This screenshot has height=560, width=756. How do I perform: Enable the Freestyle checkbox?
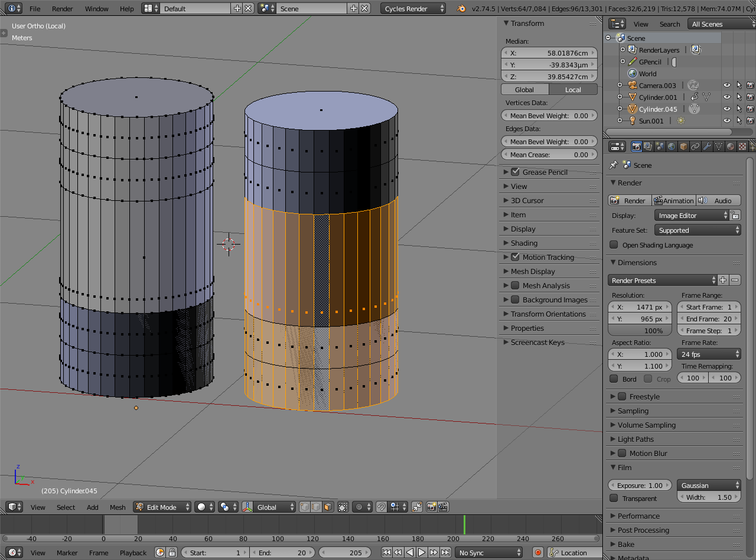622,396
